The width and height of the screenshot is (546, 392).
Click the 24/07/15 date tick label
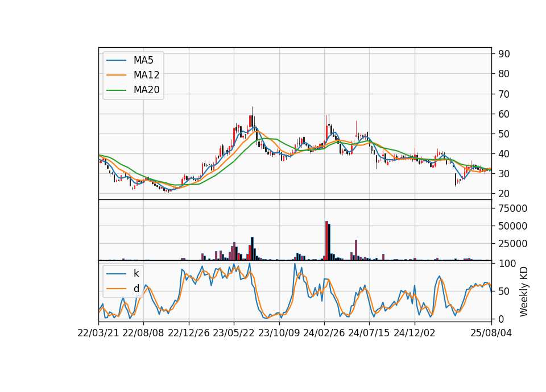point(369,333)
